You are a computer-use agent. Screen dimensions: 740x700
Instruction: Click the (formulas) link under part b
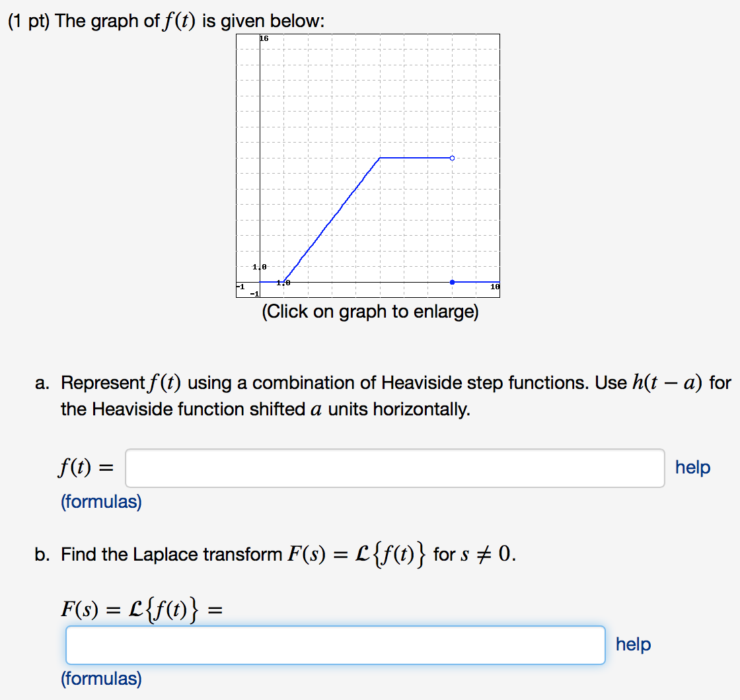(101, 678)
